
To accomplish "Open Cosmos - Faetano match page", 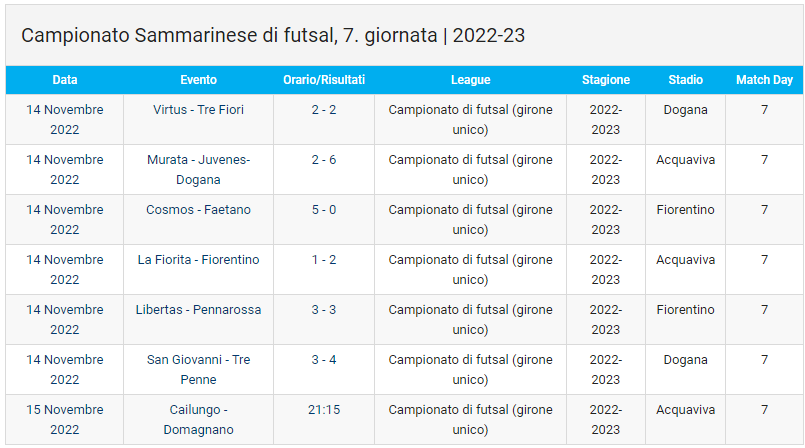I will [198, 210].
